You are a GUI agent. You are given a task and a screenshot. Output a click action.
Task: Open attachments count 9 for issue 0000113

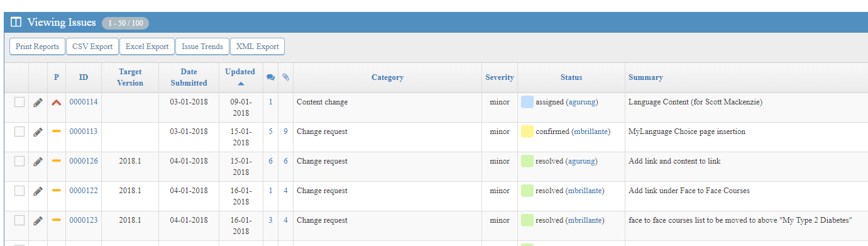285,131
